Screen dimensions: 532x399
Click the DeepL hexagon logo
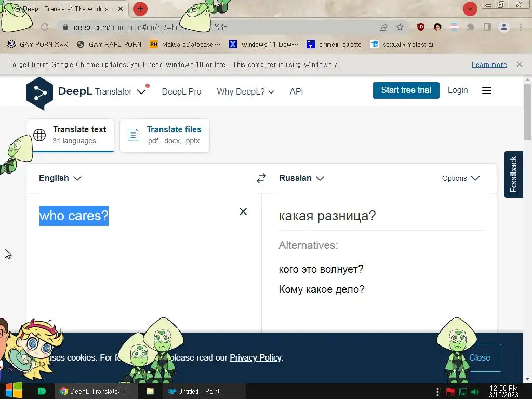coord(39,94)
